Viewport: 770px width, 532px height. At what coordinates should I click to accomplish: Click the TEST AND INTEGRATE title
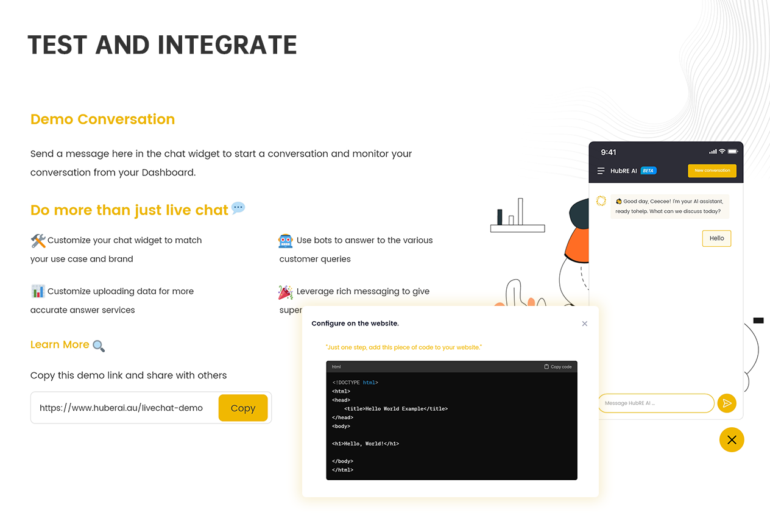coord(163,45)
